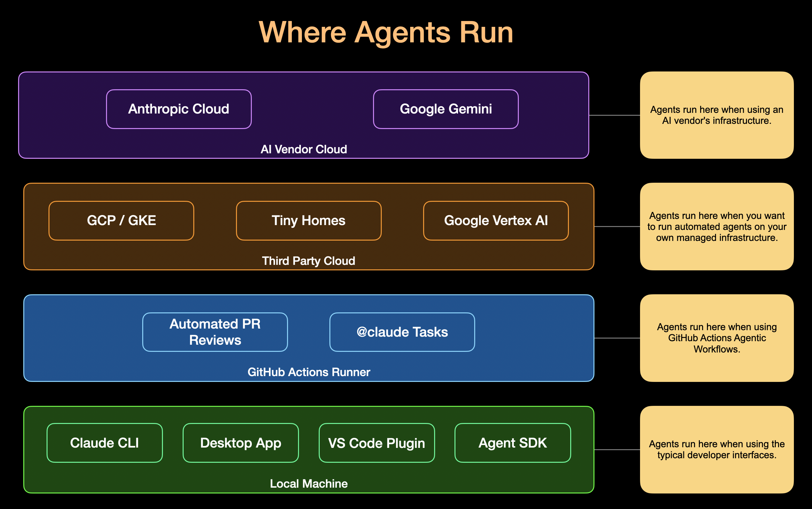Select the Agent SDK box

pyautogui.click(x=512, y=443)
